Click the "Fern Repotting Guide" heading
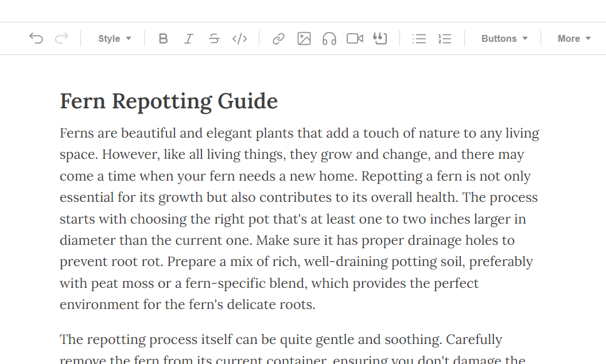 [x=169, y=101]
